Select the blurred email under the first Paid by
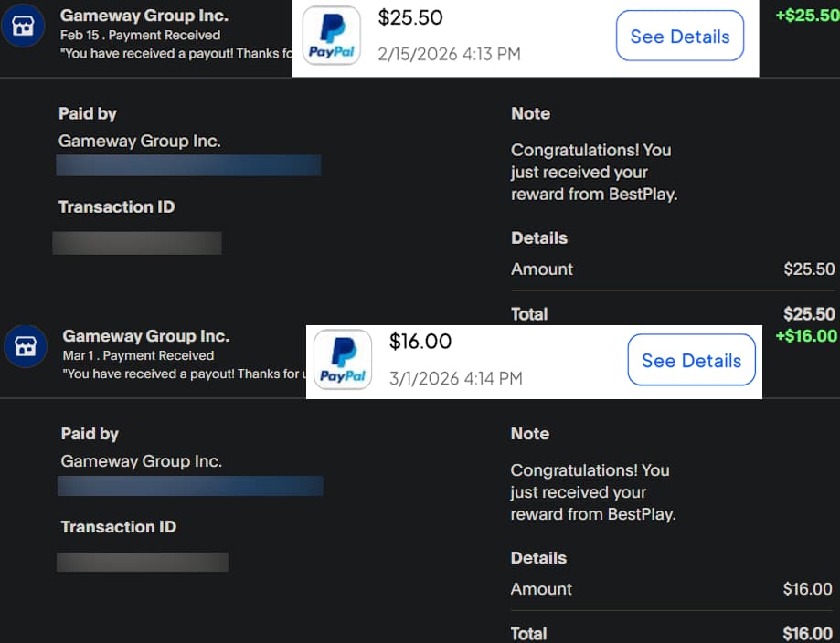The image size is (840, 643). pyautogui.click(x=188, y=165)
